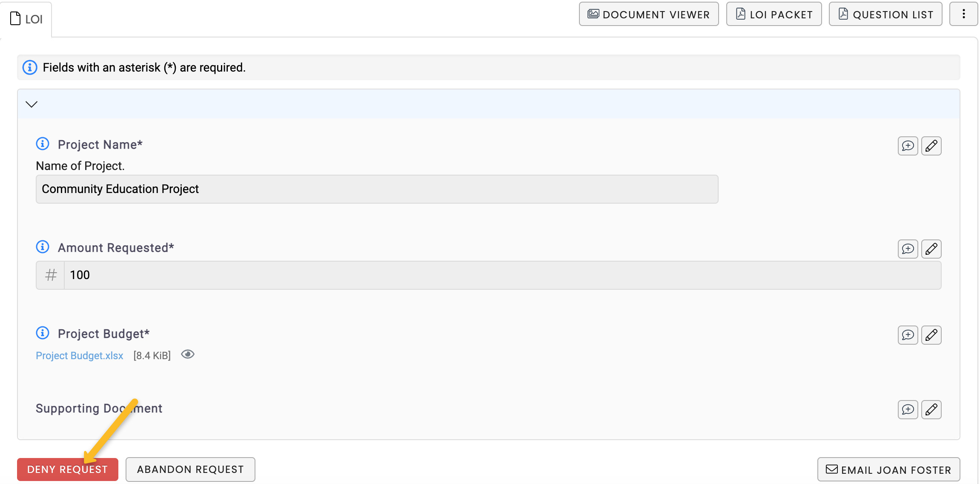Image resolution: width=980 pixels, height=484 pixels.
Task: Add comment on Amount Requested field
Action: coord(907,249)
